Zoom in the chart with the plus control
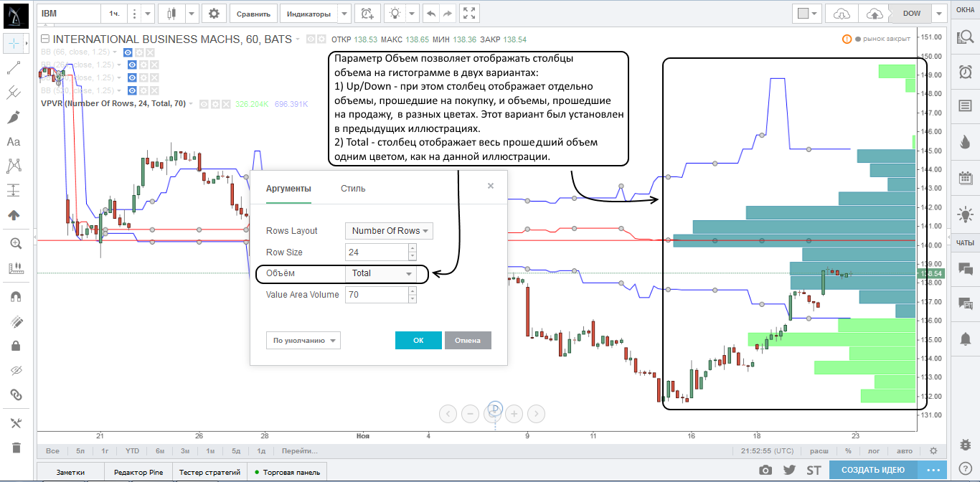The image size is (980, 482). pyautogui.click(x=514, y=413)
